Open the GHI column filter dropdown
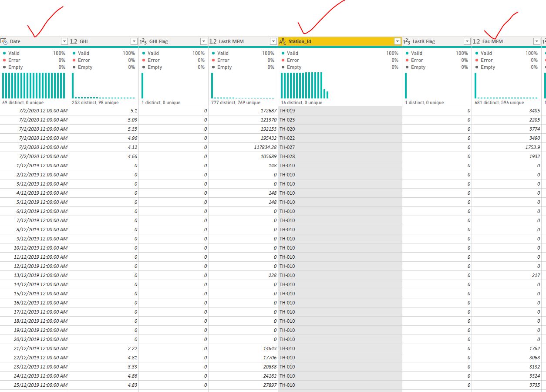The image size is (546, 392). 134,41
